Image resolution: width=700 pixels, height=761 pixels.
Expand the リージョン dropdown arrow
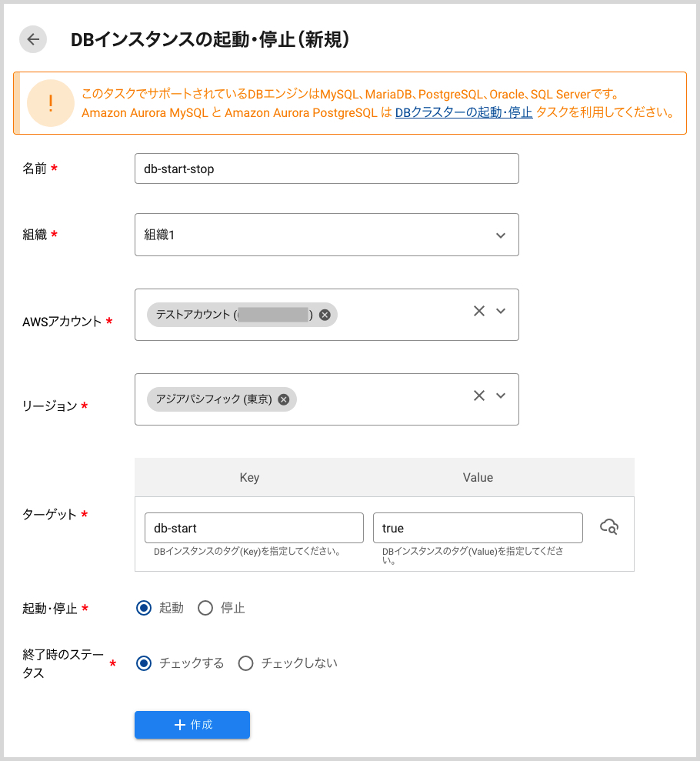point(501,396)
